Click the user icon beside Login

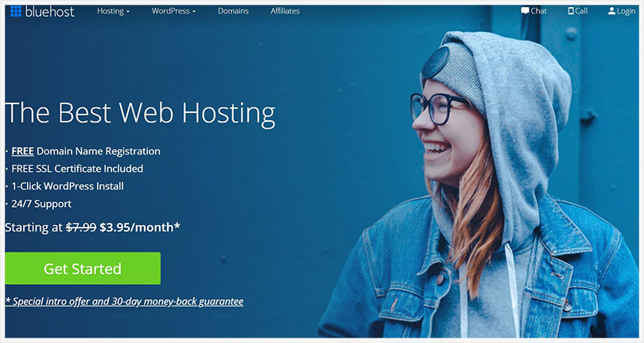[x=611, y=10]
